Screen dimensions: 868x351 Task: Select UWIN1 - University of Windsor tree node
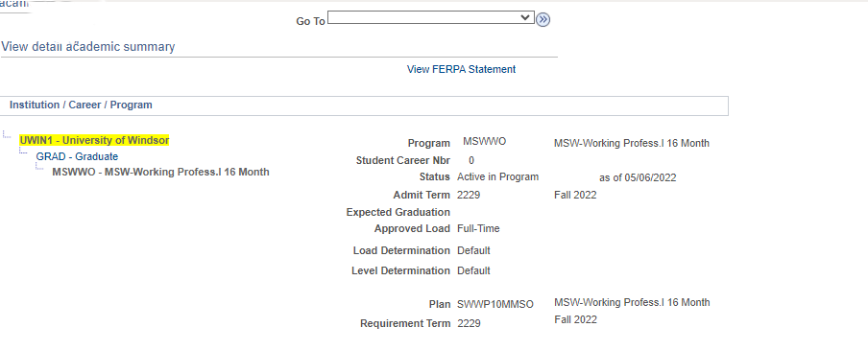[94, 140]
